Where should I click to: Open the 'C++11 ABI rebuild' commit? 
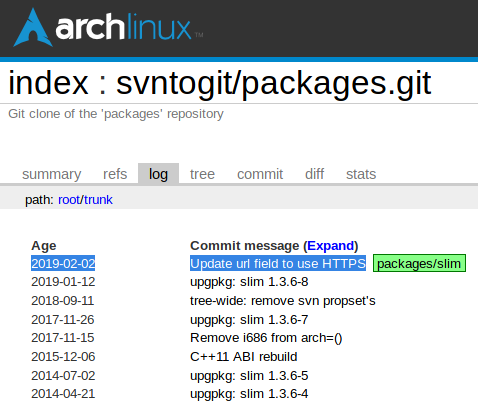click(244, 357)
